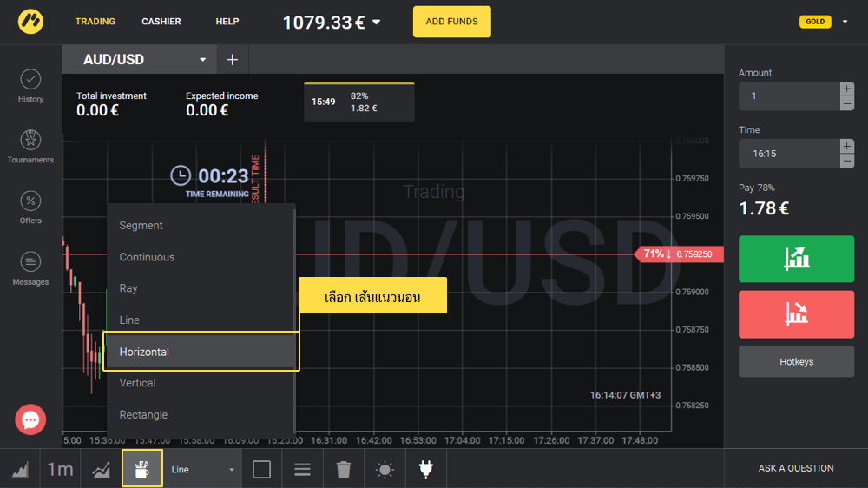Expand the AUD/USD asset dropdown
The height and width of the screenshot is (488, 868).
coord(203,60)
